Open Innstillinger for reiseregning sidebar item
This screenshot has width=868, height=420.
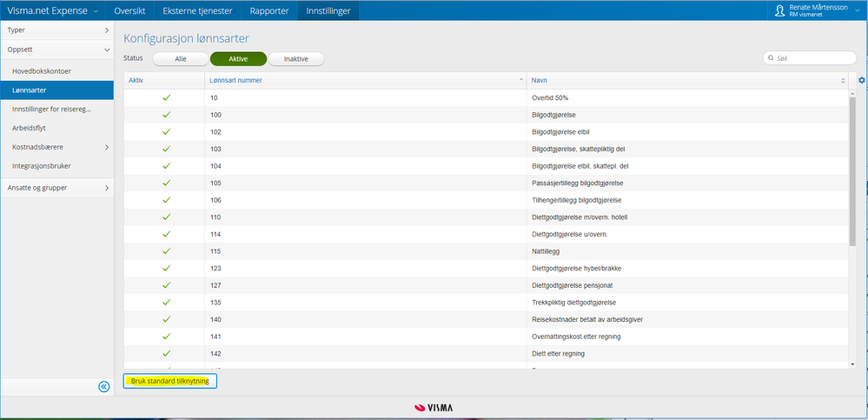[x=56, y=110]
